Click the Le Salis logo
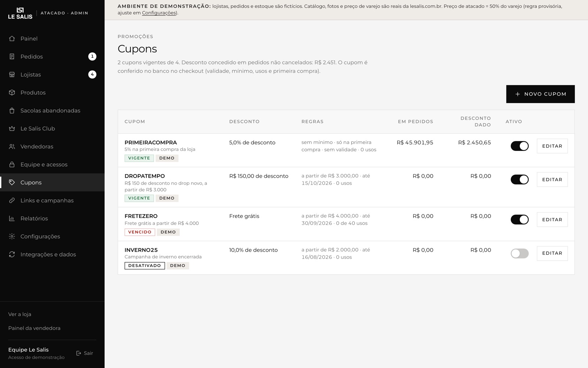The image size is (588, 368). coord(20,13)
